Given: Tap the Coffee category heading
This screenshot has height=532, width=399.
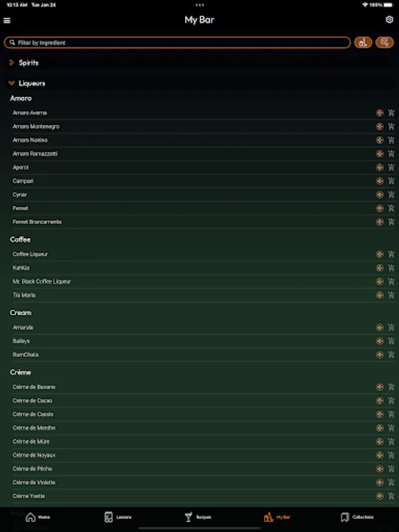Looking at the screenshot, I should point(20,239).
